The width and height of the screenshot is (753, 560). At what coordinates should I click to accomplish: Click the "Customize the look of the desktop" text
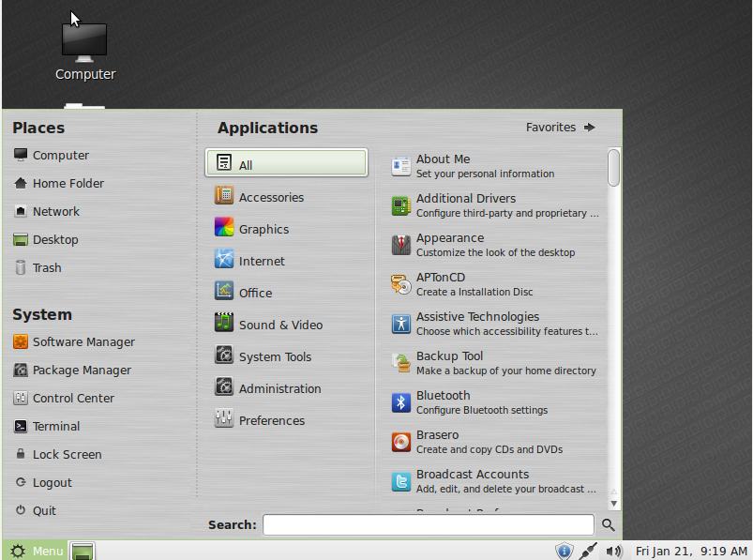click(496, 252)
